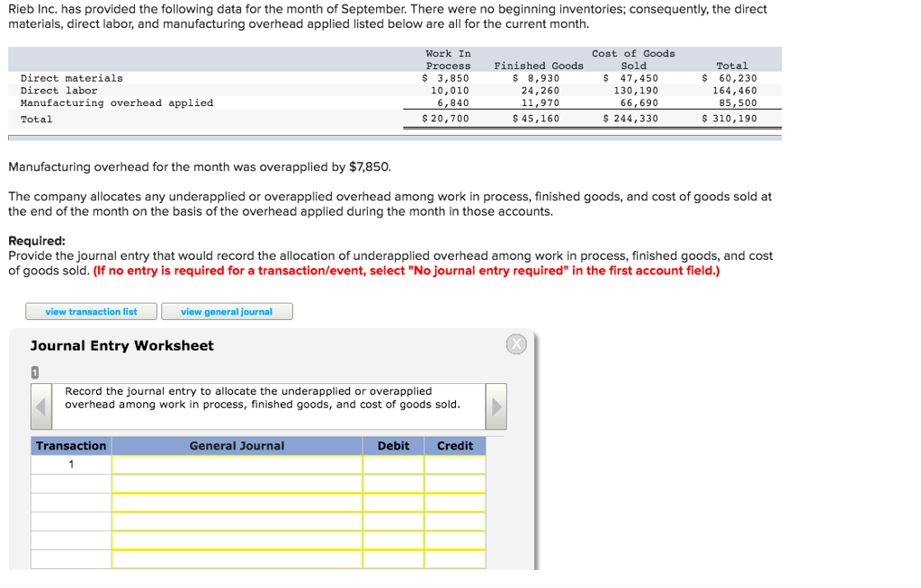Click the Transaction column header
The width and height of the screenshot is (921, 588).
(71, 445)
